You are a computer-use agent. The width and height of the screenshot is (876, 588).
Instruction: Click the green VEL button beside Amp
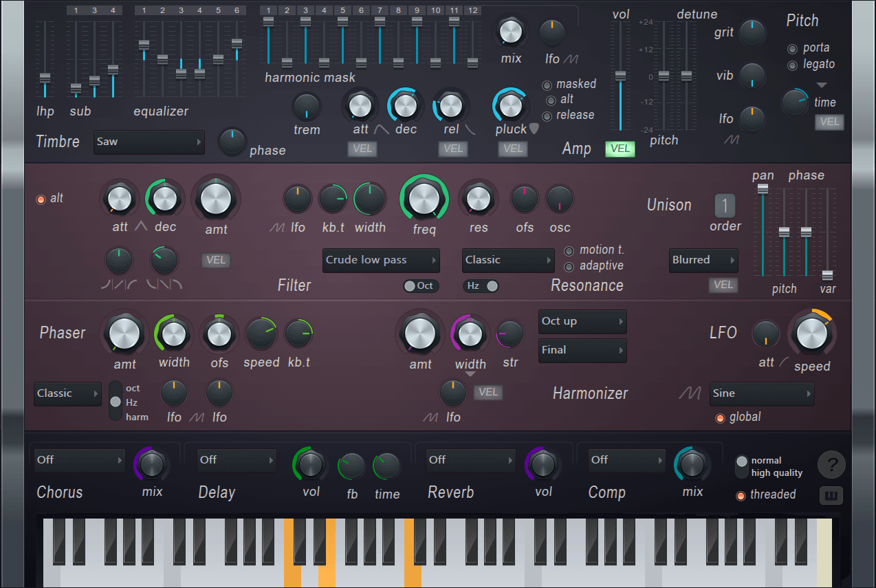pyautogui.click(x=620, y=149)
